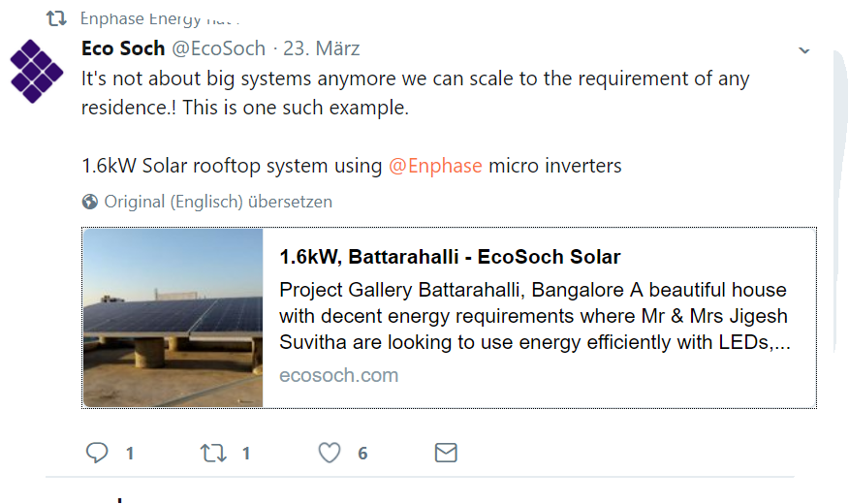Open the Eco Soch purple diamond avatar

pos(36,71)
